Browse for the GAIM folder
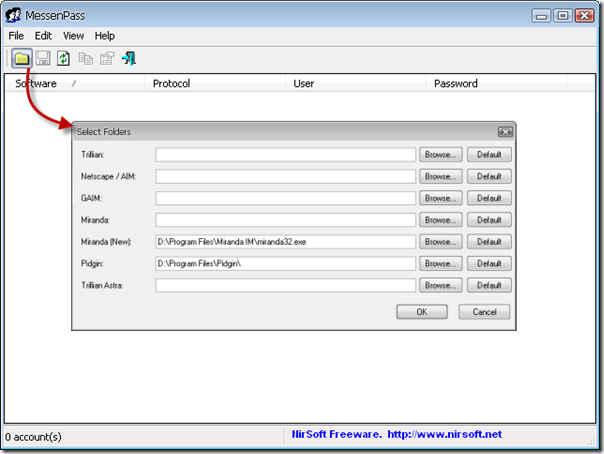 point(441,198)
